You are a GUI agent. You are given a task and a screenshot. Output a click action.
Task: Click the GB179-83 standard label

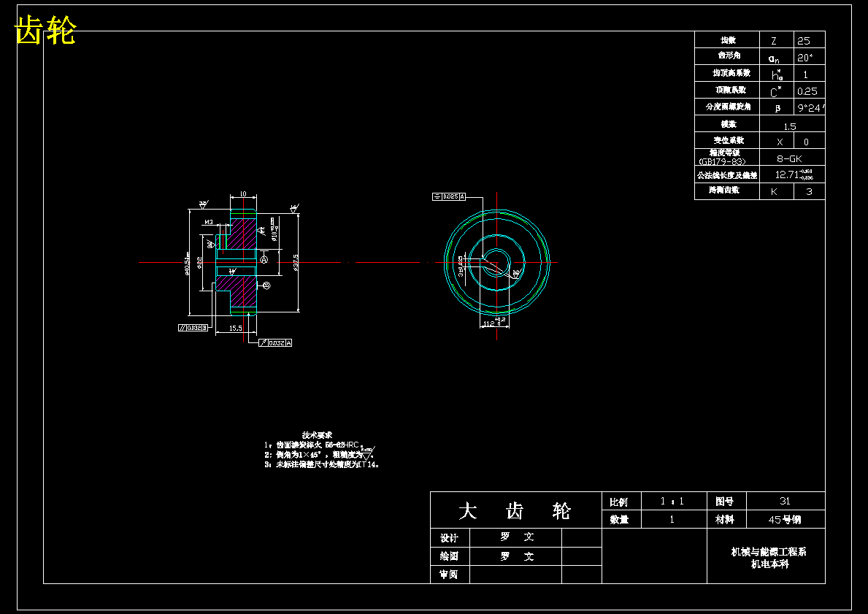tap(722, 161)
